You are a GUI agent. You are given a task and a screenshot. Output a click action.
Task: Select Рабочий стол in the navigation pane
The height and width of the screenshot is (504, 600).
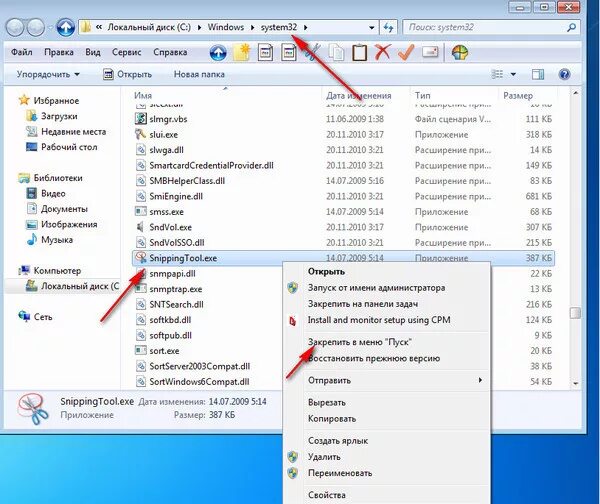tap(62, 147)
